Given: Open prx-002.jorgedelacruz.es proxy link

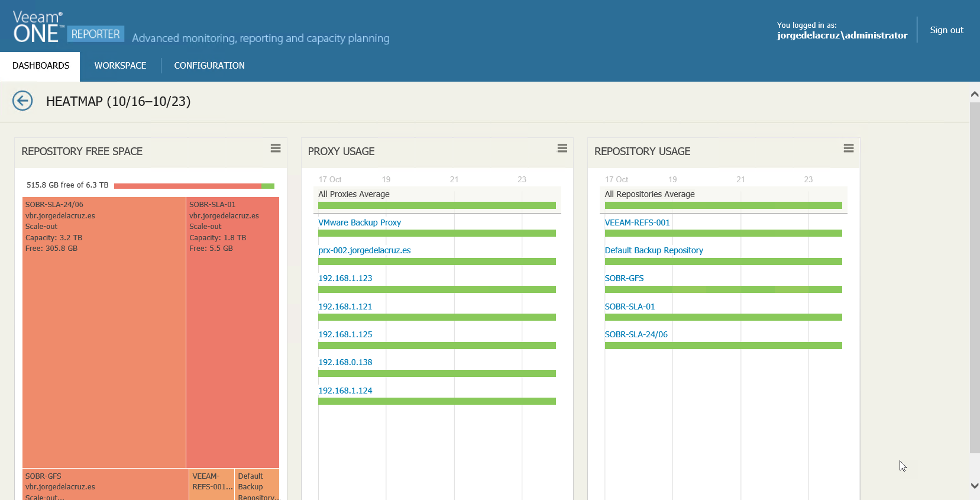Looking at the screenshot, I should 364,250.
